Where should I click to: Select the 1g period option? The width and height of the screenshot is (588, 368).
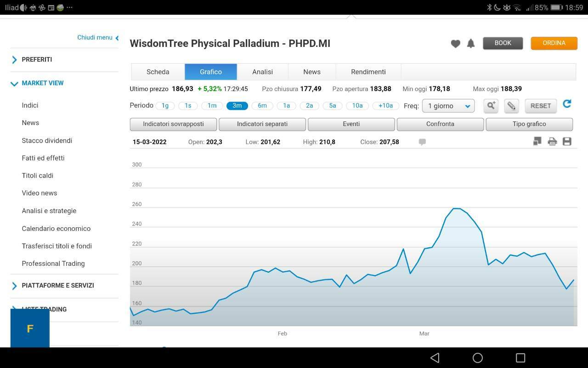tap(165, 106)
